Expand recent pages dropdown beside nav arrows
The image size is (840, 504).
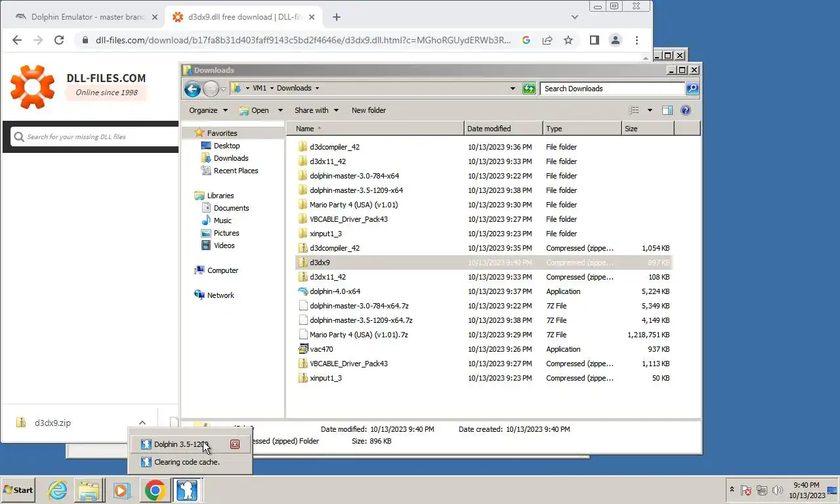coord(224,89)
